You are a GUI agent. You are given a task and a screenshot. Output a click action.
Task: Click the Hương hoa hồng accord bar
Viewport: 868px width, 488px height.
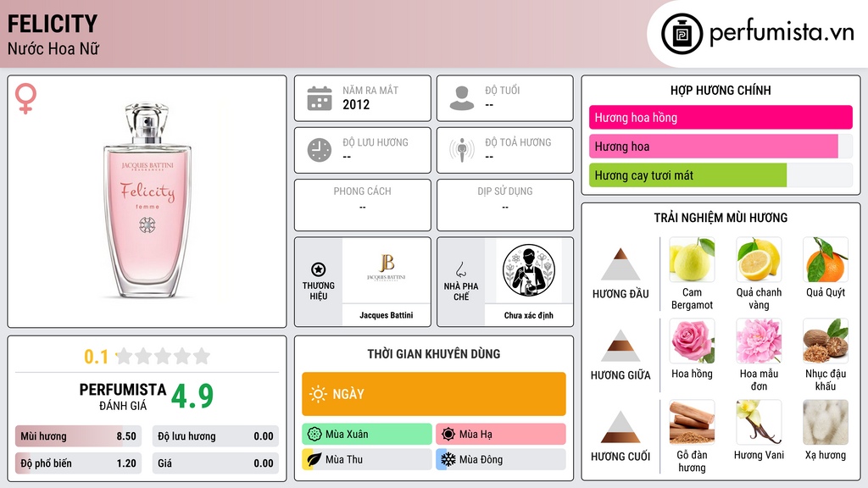721,117
